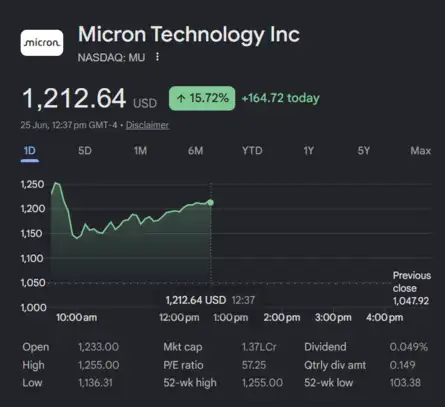Select the YTD range tab
Screen dimensions: 445x407
coord(252,151)
